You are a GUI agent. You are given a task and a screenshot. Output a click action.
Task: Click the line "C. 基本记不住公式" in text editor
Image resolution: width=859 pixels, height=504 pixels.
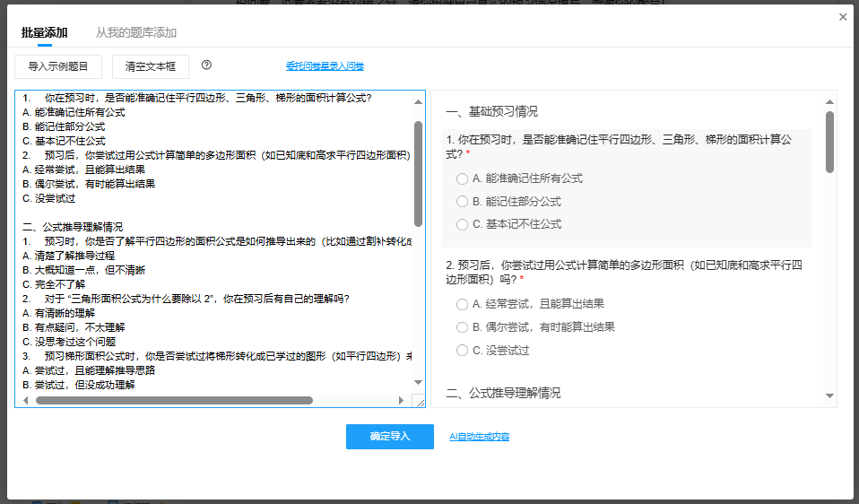click(x=64, y=141)
